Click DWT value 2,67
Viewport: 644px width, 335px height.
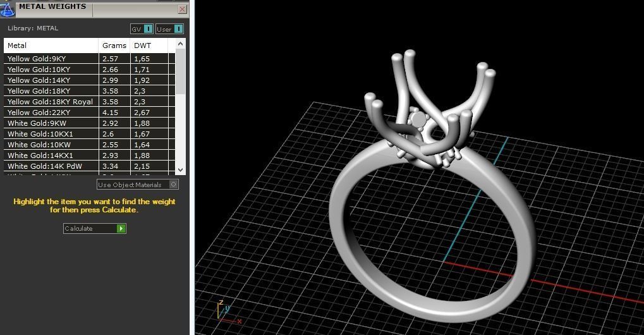click(x=142, y=112)
